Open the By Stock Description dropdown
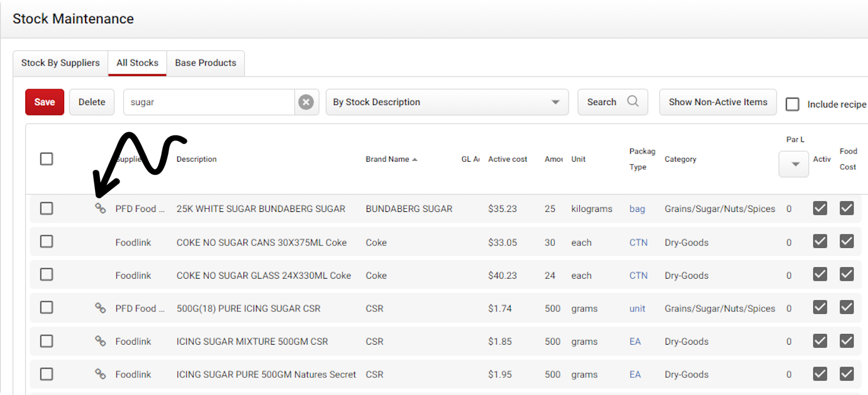 click(447, 102)
